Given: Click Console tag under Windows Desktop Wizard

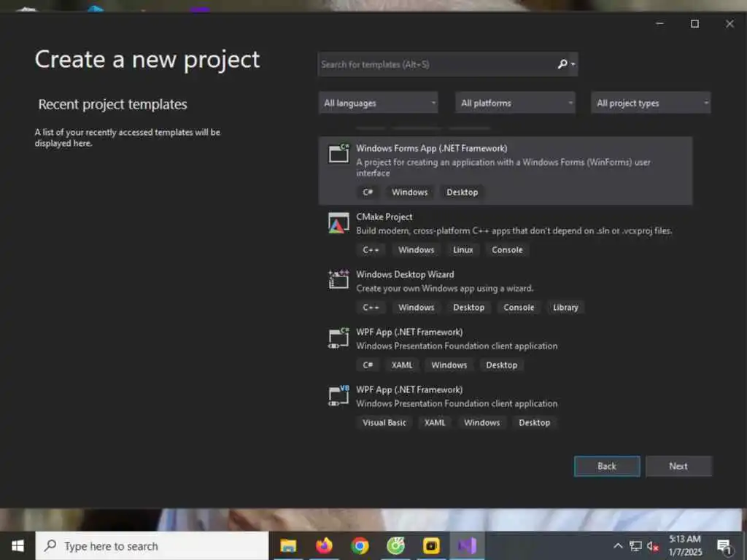Looking at the screenshot, I should (519, 307).
